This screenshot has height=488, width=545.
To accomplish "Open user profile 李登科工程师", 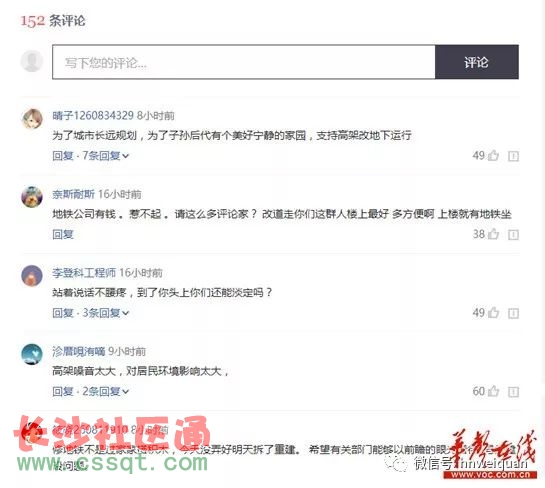I will click(x=84, y=273).
